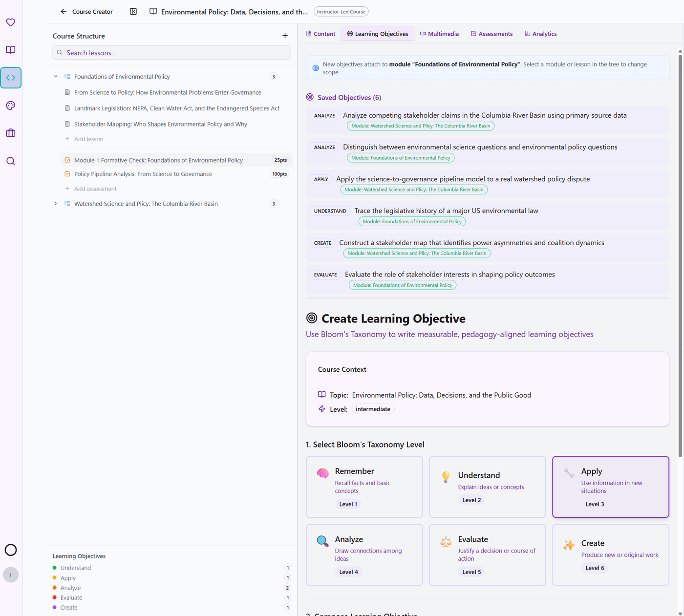Open From Science to Policy lesson
Image resolution: width=684 pixels, height=616 pixels.
pos(168,92)
